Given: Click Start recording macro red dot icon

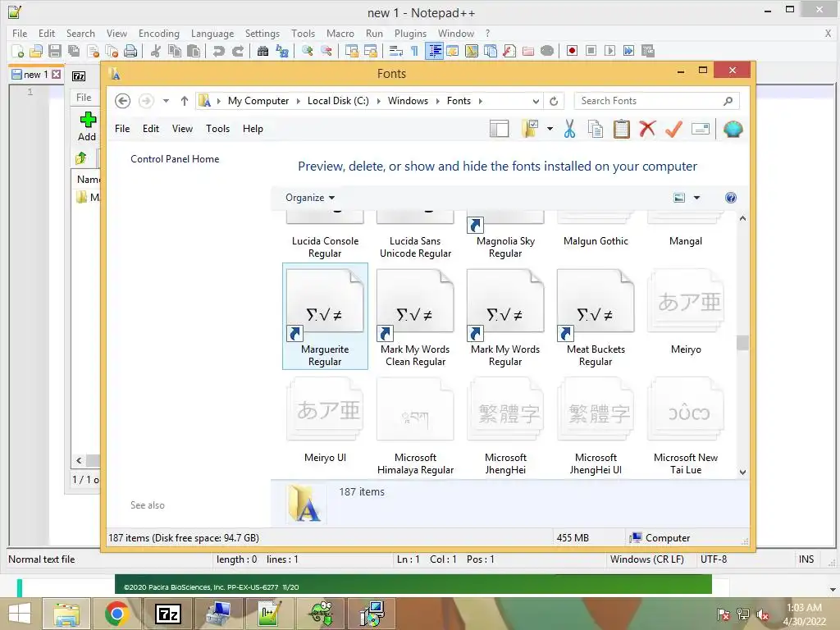Looking at the screenshot, I should click(x=572, y=51).
